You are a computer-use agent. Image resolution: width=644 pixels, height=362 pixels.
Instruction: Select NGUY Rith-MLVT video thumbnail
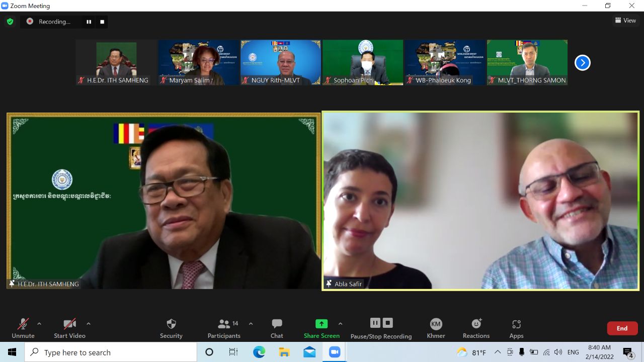(280, 62)
